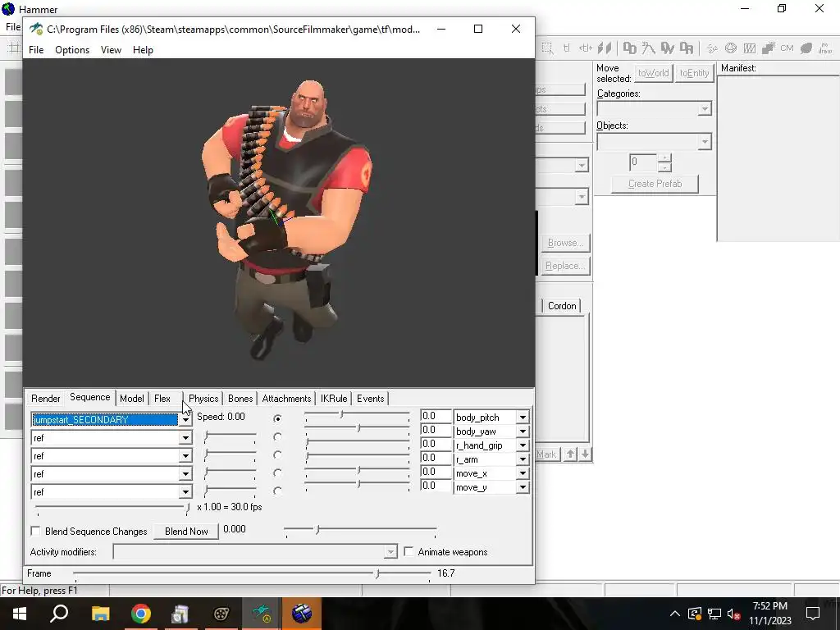Open the Objects dropdown in Hammer
The width and height of the screenshot is (840, 630).
[705, 142]
